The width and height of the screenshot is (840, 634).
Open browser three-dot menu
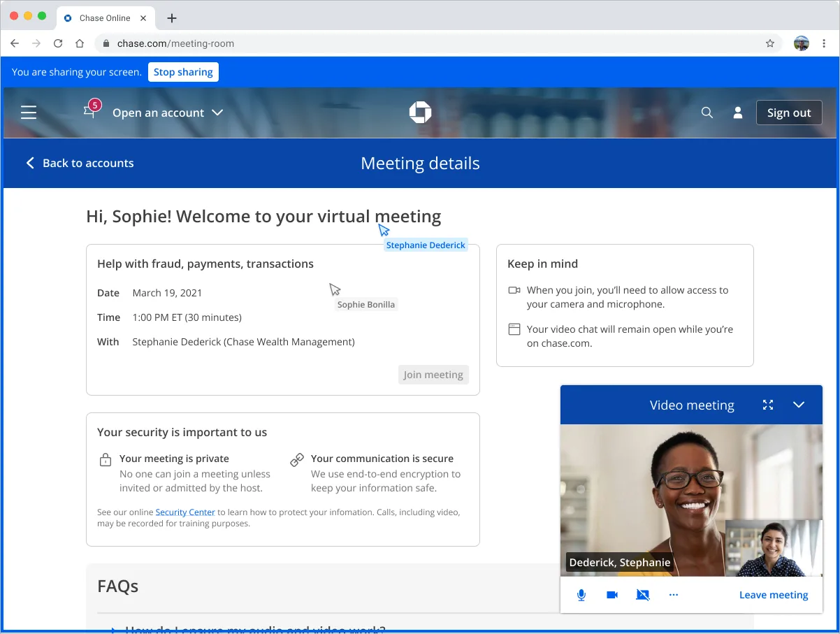click(825, 43)
